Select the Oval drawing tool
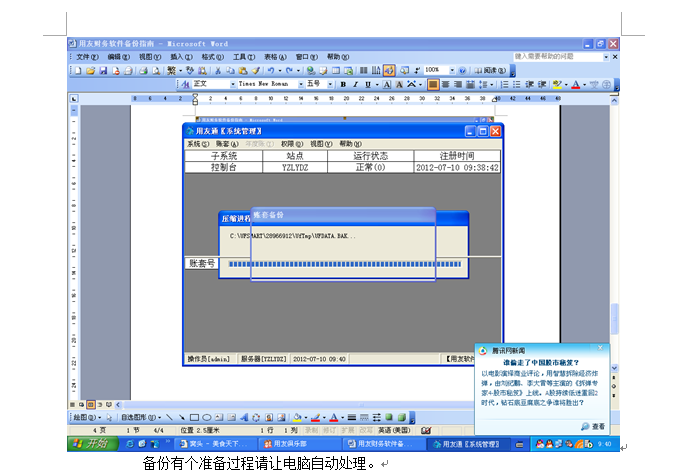The width and height of the screenshot is (699, 471). point(207,418)
